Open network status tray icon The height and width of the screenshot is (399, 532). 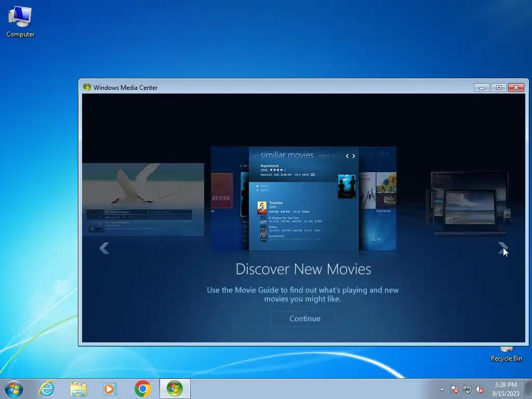point(467,389)
